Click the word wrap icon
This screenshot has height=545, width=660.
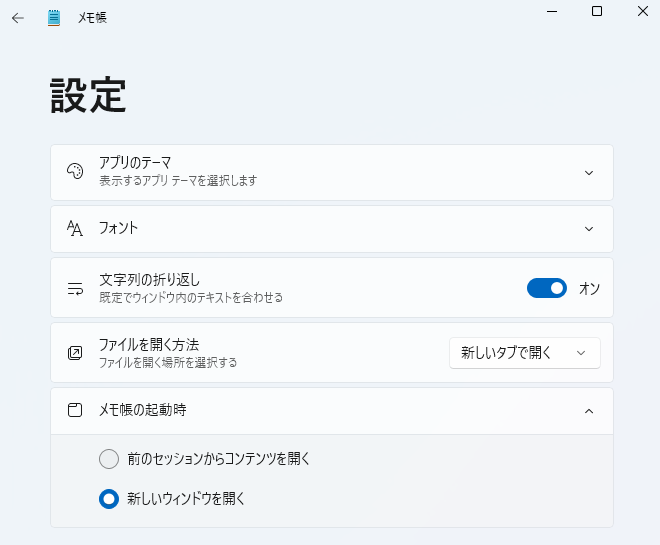(x=75, y=289)
